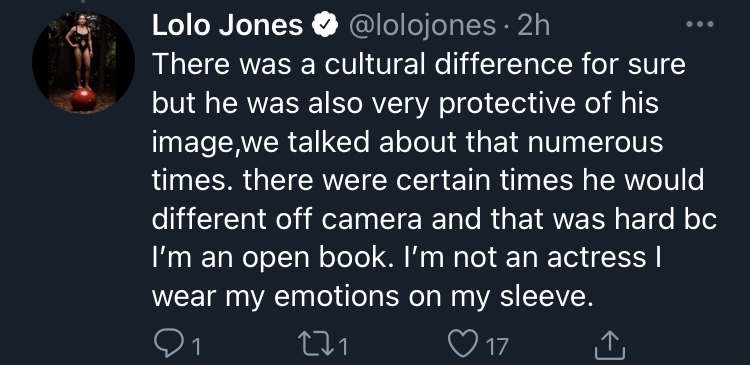The image size is (750, 365).
Task: Open the share arrow icon
Action: tap(609, 344)
